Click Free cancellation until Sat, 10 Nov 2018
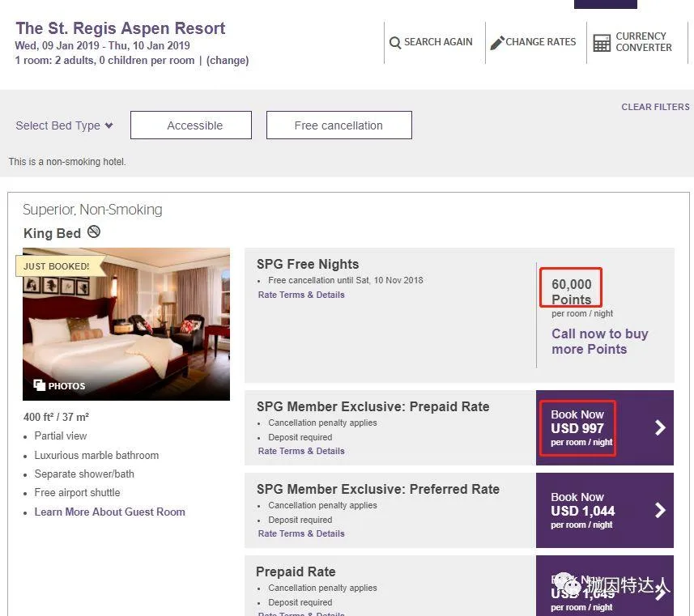This screenshot has width=694, height=616. pyautogui.click(x=345, y=280)
